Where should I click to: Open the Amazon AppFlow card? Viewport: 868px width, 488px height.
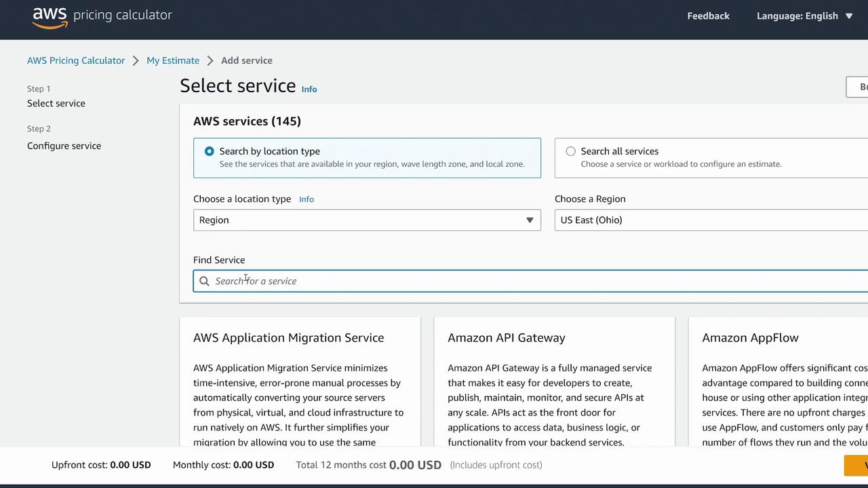tap(778, 382)
